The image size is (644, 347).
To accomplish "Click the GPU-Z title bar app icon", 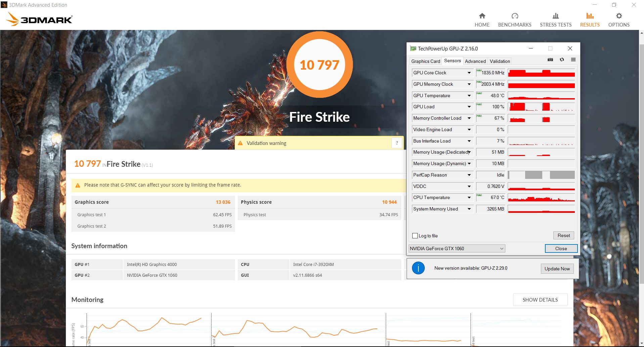I will point(413,48).
